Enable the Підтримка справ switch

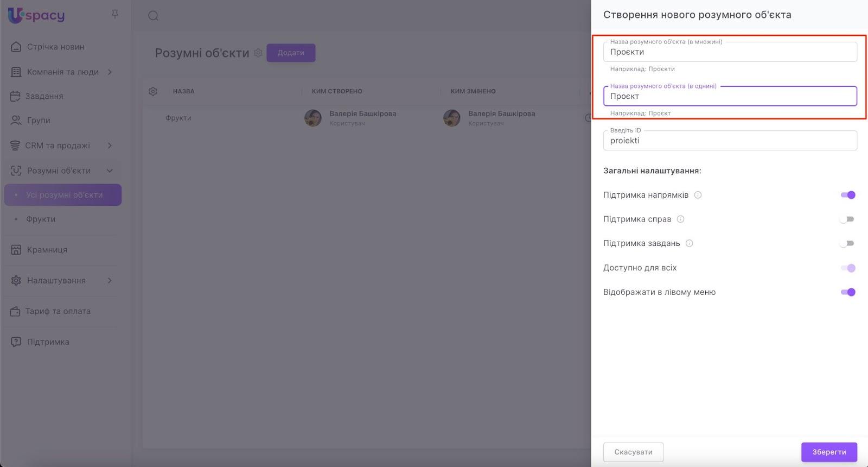(x=847, y=219)
